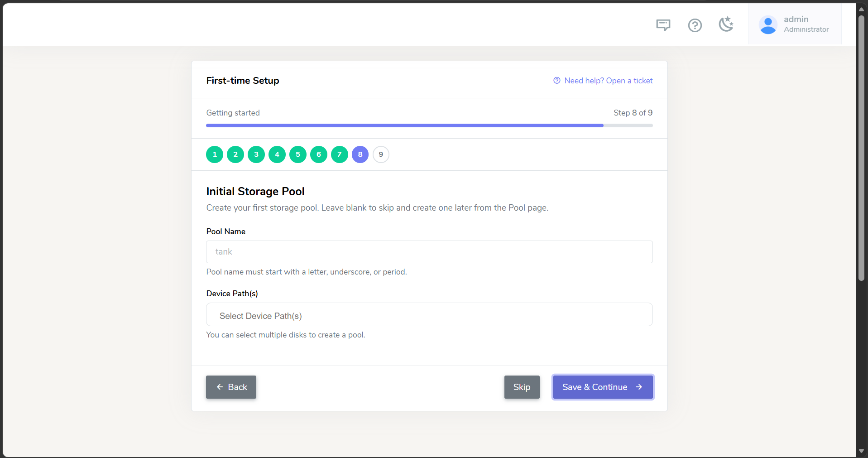Viewport: 868px width, 458px height.
Task: Open the feedback chat icon in header
Action: tap(663, 25)
